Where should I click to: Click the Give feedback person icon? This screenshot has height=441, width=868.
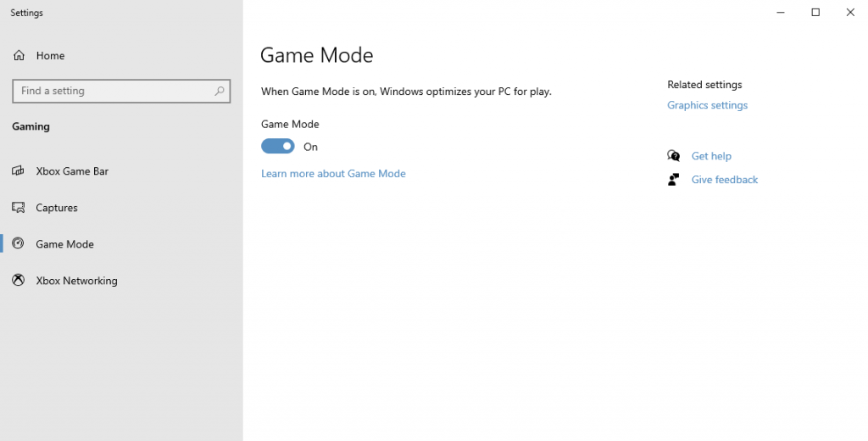(674, 180)
